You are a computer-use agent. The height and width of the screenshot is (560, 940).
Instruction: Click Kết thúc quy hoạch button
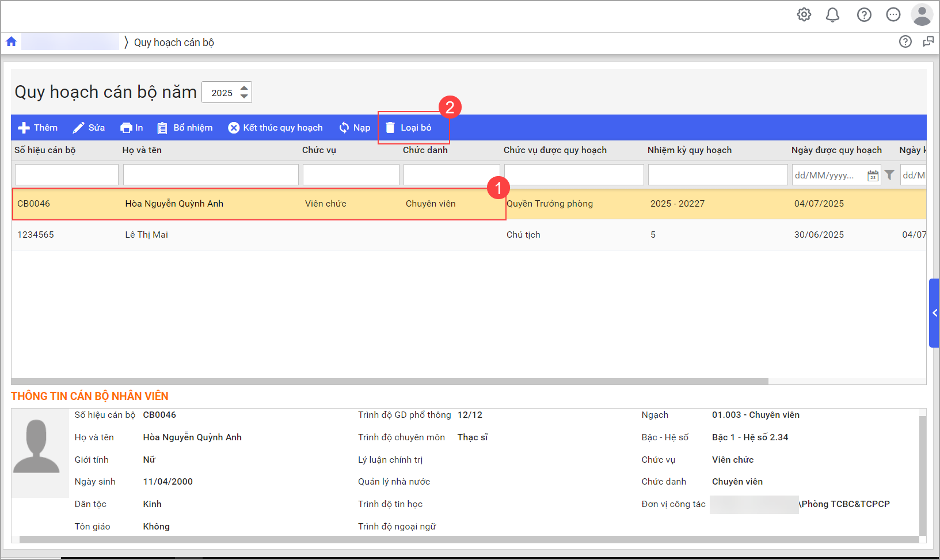tap(275, 128)
